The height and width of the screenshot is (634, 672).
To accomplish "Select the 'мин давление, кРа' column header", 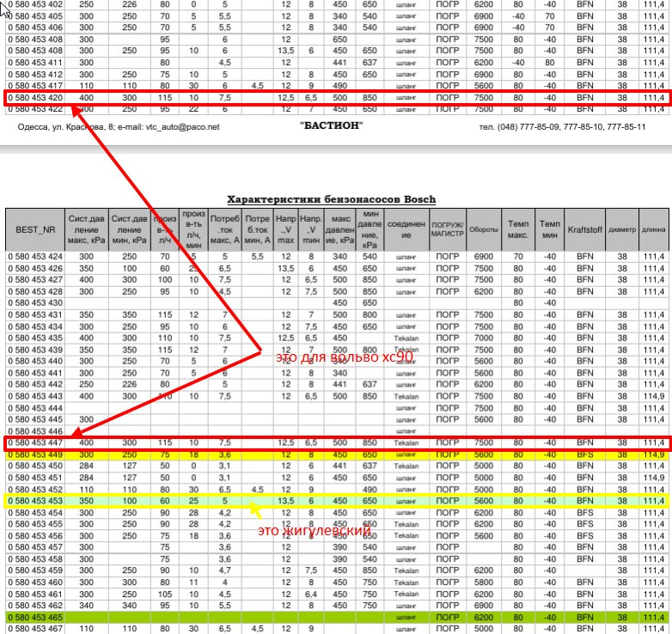I will coord(370,229).
